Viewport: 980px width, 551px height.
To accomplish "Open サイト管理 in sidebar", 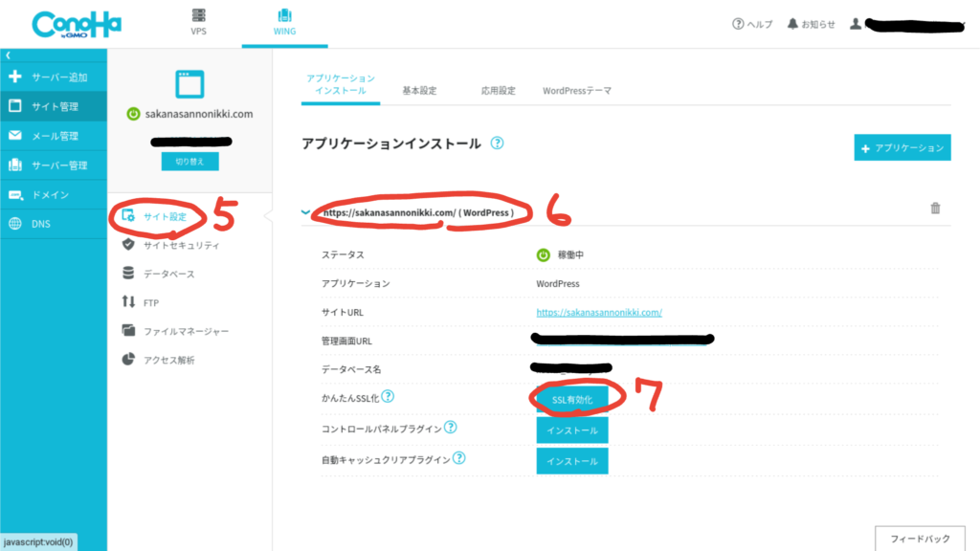I will click(54, 106).
